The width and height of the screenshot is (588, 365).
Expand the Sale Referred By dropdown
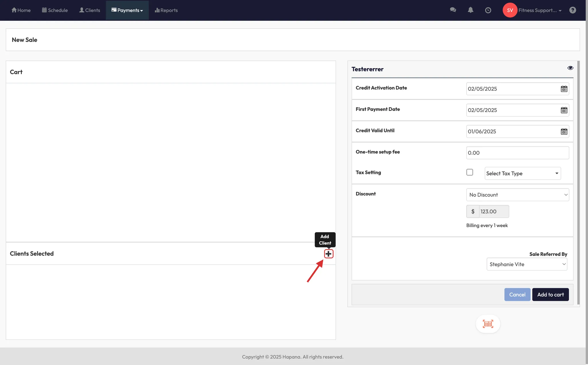click(x=527, y=264)
